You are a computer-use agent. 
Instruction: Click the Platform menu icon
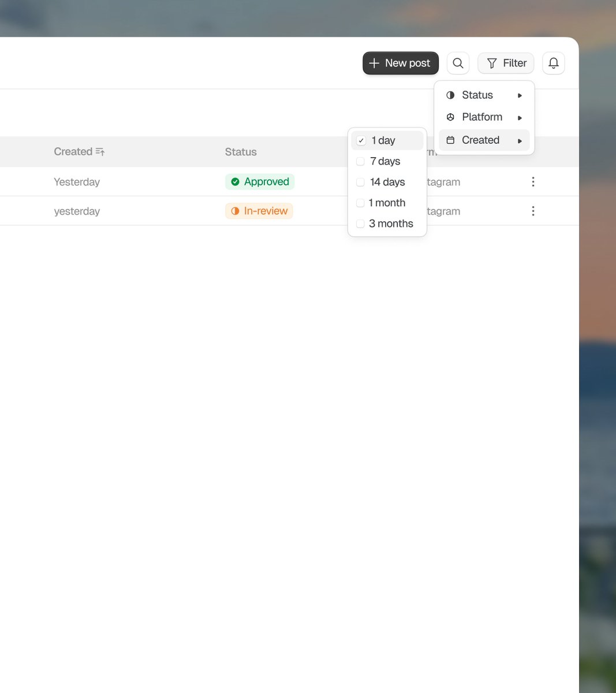(450, 117)
